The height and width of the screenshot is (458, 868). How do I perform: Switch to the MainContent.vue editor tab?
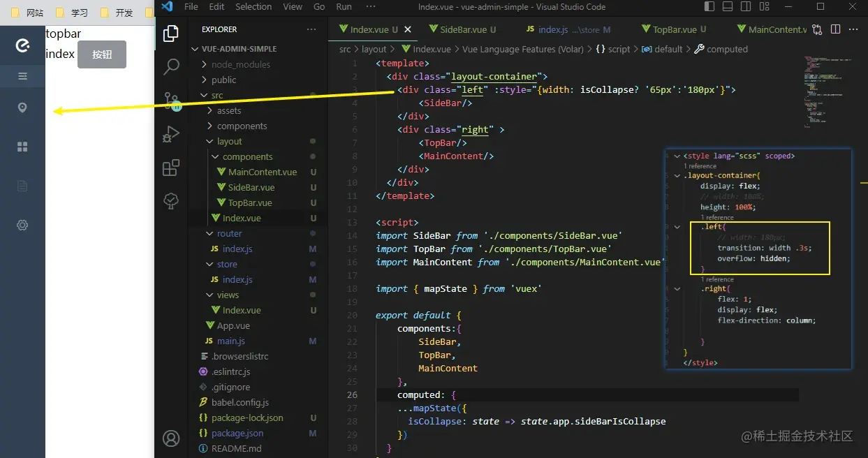tap(771, 29)
